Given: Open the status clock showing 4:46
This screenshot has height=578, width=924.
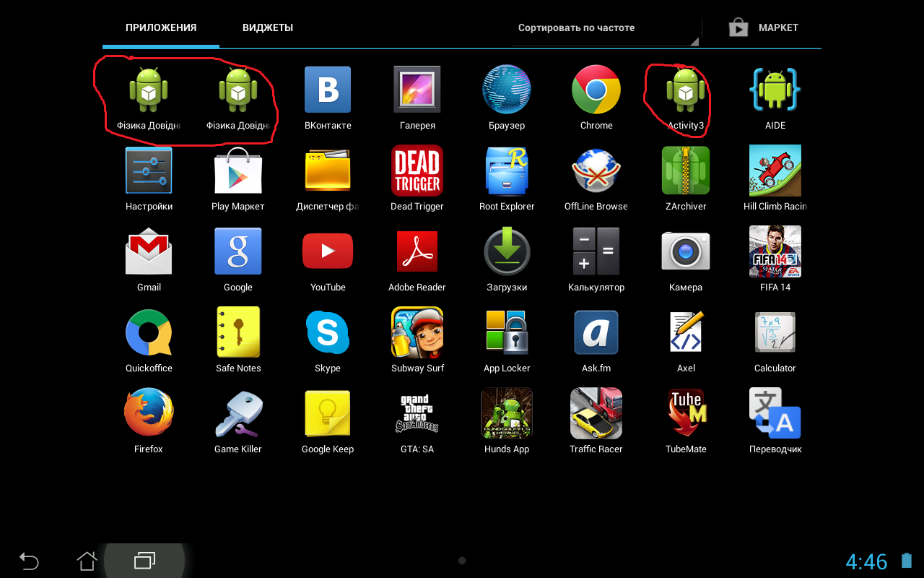Looking at the screenshot, I should [866, 561].
